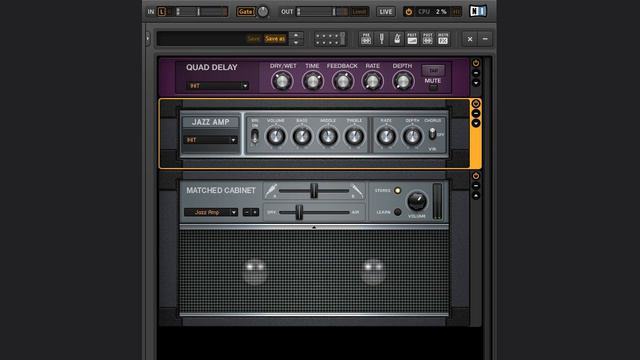Open the PRE tapedeck from the toolbar
The image size is (640, 360).
[x=366, y=39]
